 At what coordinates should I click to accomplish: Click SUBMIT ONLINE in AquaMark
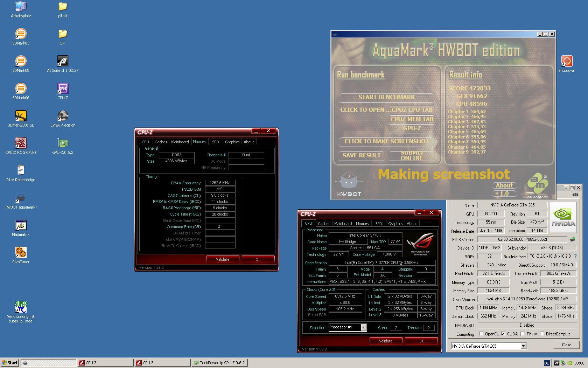click(x=412, y=155)
